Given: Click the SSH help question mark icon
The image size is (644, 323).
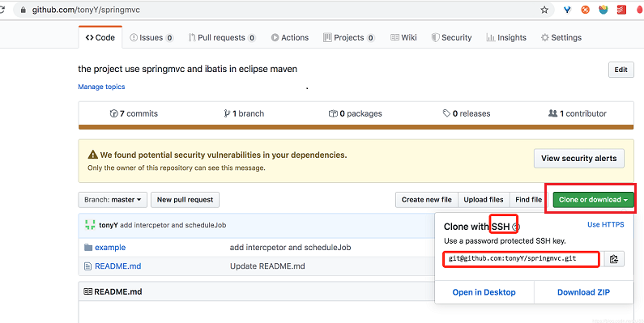Looking at the screenshot, I should (516, 227).
